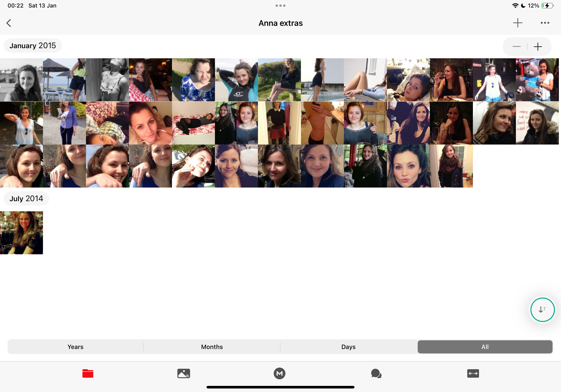This screenshot has width=561, height=392.
Task: Tap the three dots at top center
Action: (280, 6)
